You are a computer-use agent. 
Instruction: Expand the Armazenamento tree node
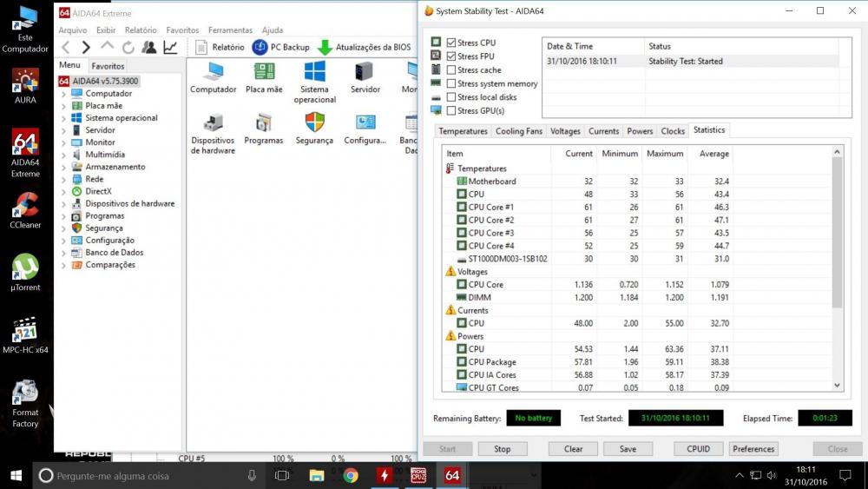[64, 167]
